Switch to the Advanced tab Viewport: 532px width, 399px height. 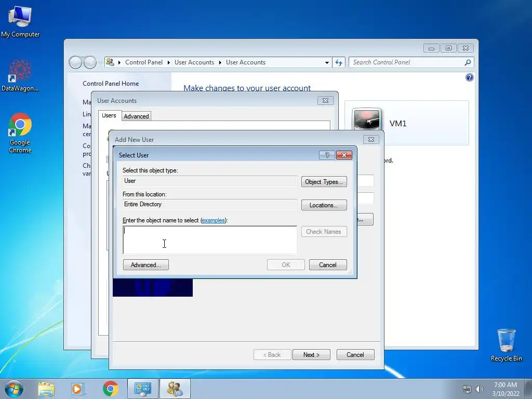tap(137, 116)
